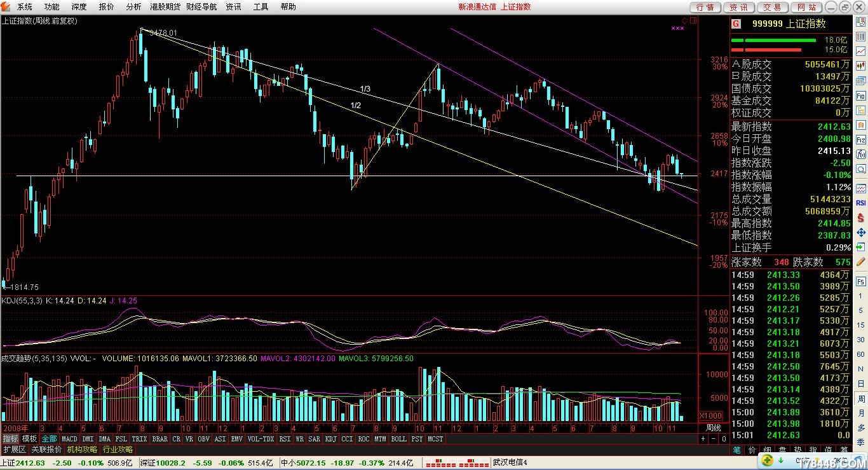The image size is (868, 470).
Task: Open the 关联报价 tab
Action: point(47,449)
